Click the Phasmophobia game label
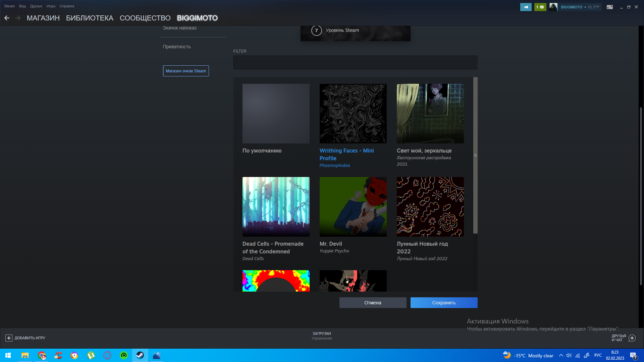 (334, 166)
